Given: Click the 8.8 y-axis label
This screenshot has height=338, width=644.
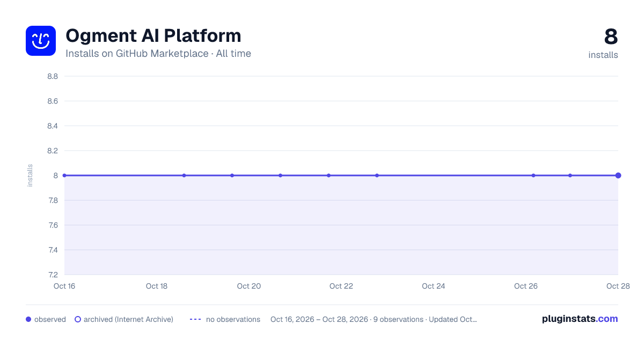Looking at the screenshot, I should click(x=53, y=76).
